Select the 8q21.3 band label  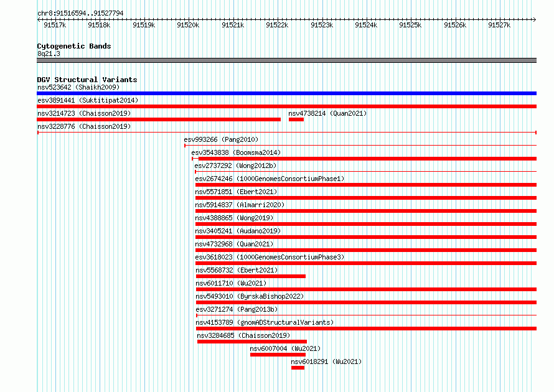click(49, 54)
